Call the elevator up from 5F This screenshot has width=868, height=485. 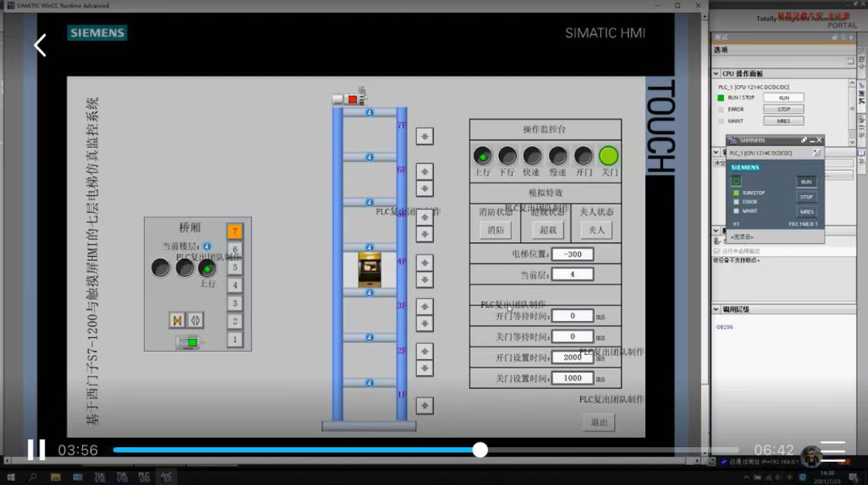[424, 217]
